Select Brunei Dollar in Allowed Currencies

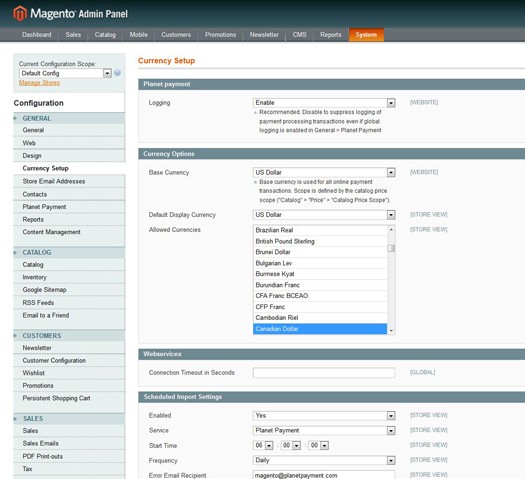[320, 252]
